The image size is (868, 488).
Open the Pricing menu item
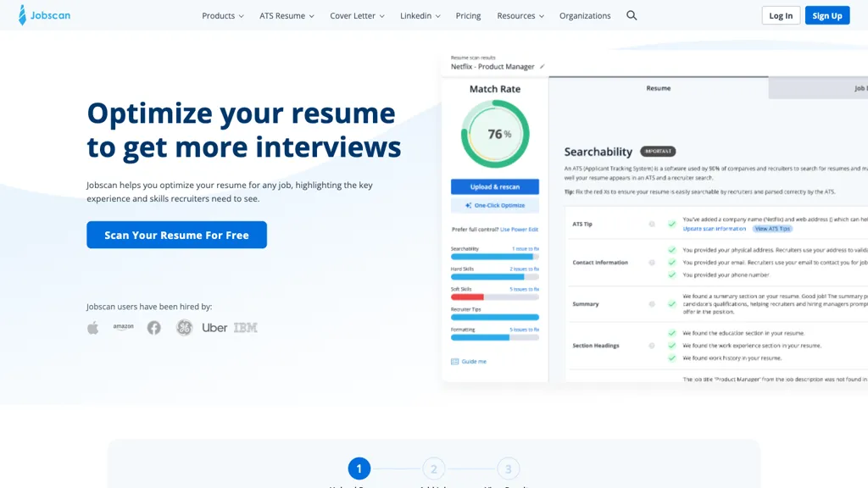[x=468, y=15]
